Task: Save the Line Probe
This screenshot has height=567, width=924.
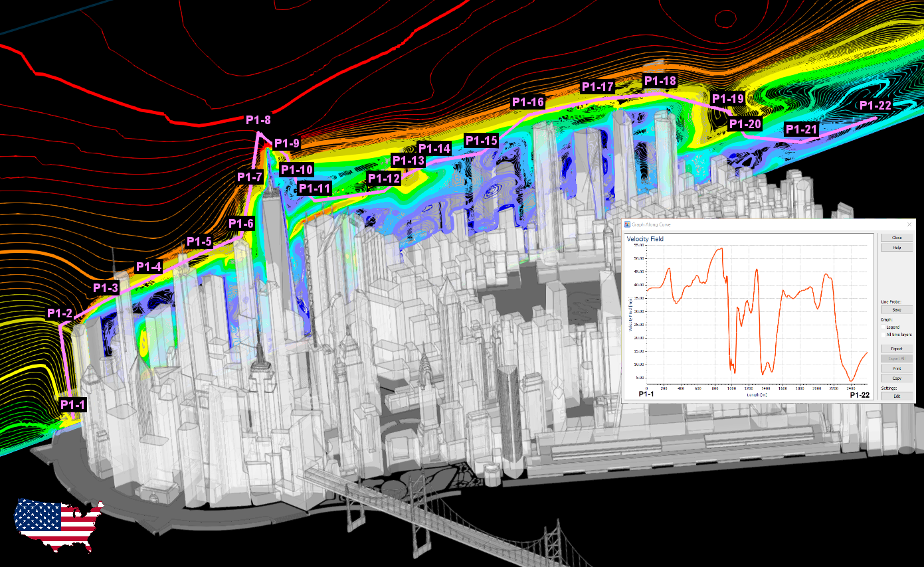Action: tap(897, 309)
